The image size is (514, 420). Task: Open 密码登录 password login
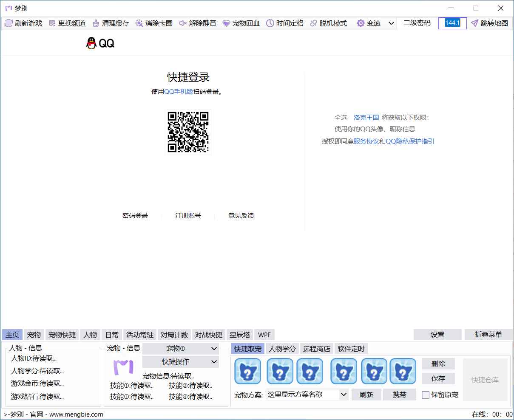pyautogui.click(x=136, y=215)
